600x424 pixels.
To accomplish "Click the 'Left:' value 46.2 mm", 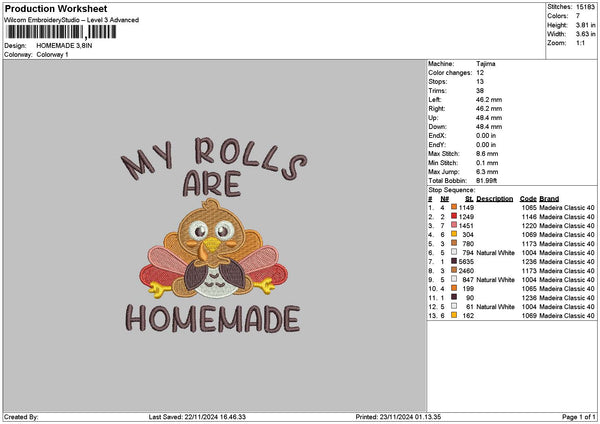I will point(489,100).
